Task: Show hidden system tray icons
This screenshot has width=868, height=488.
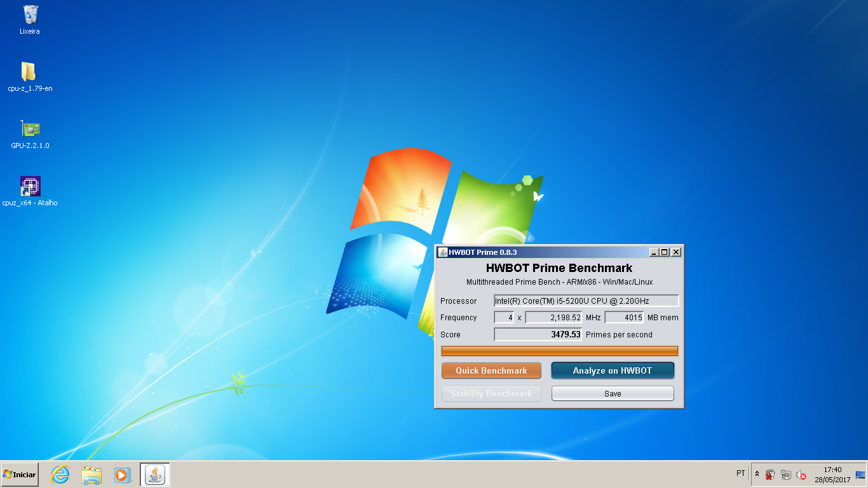Action: (757, 474)
